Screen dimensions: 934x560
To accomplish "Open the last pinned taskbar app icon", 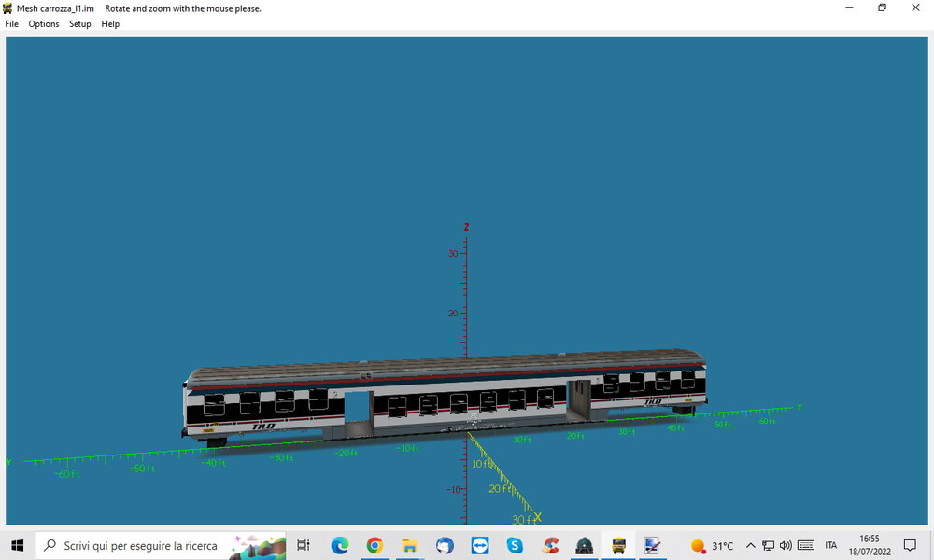I will click(652, 545).
